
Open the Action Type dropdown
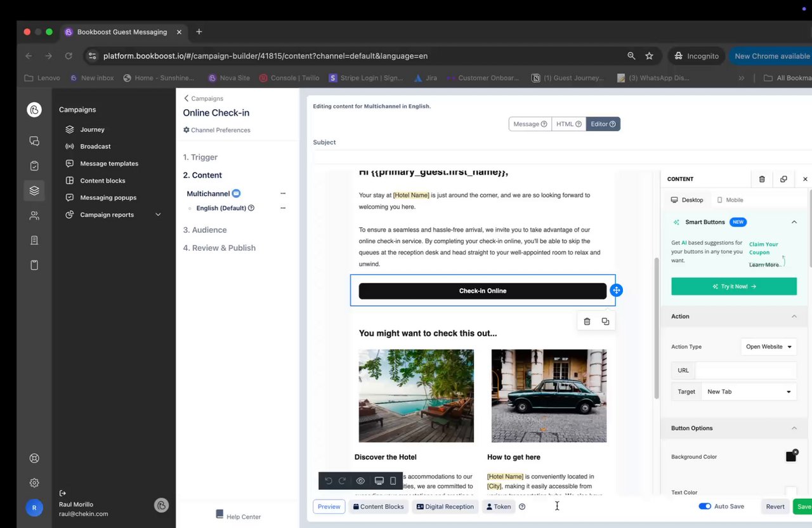coord(769,346)
